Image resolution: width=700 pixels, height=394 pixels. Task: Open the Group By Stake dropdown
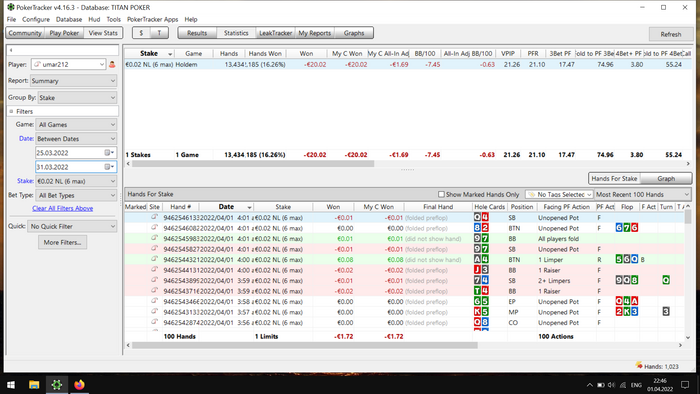(x=77, y=97)
